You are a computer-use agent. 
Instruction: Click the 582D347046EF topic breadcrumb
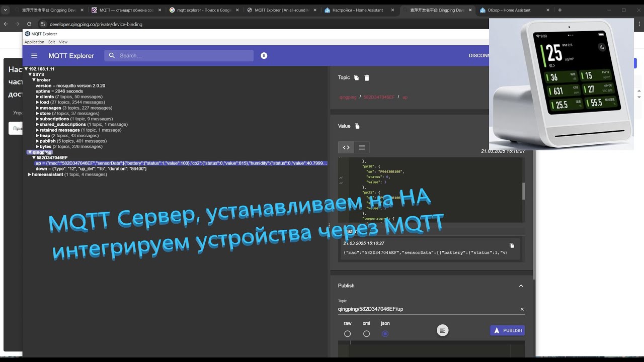[379, 97]
